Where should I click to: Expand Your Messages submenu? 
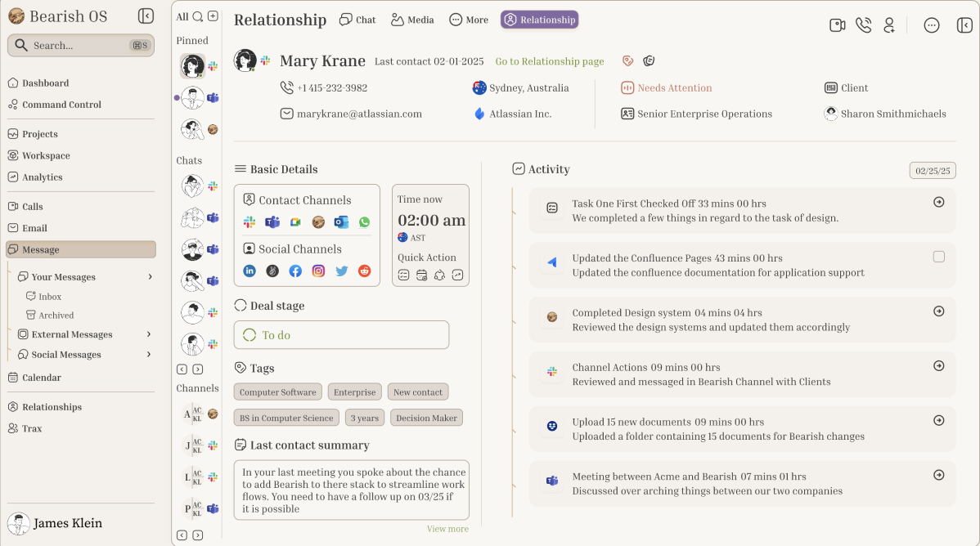point(150,277)
